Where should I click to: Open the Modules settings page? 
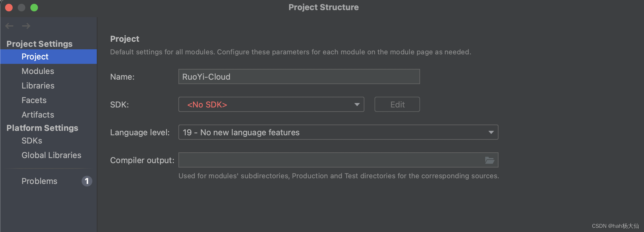point(38,71)
